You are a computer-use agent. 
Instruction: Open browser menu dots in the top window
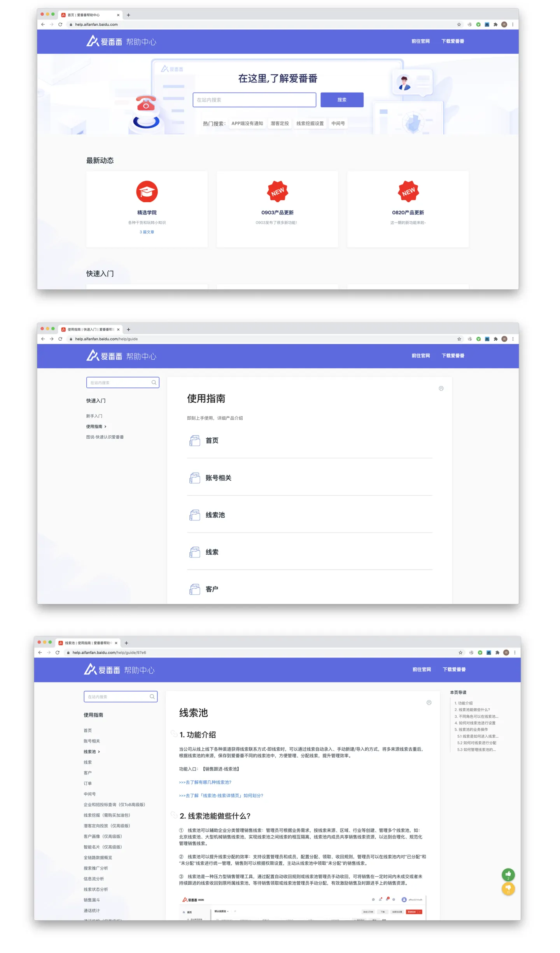point(513,25)
